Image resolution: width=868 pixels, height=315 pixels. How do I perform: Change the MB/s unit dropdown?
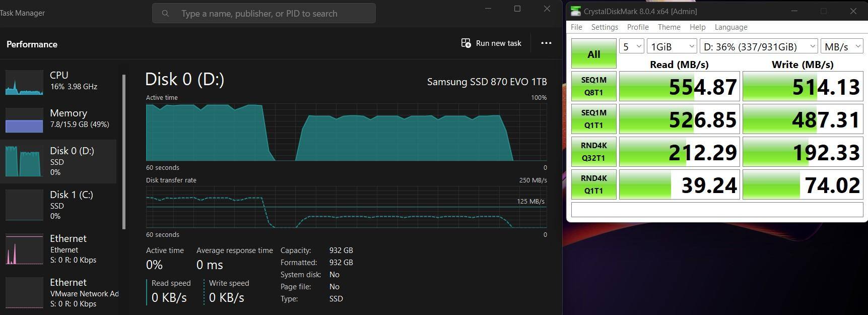point(841,47)
